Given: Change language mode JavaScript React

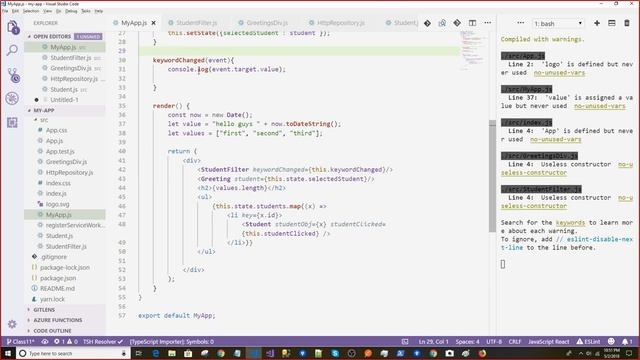Looking at the screenshot, I should (x=549, y=342).
